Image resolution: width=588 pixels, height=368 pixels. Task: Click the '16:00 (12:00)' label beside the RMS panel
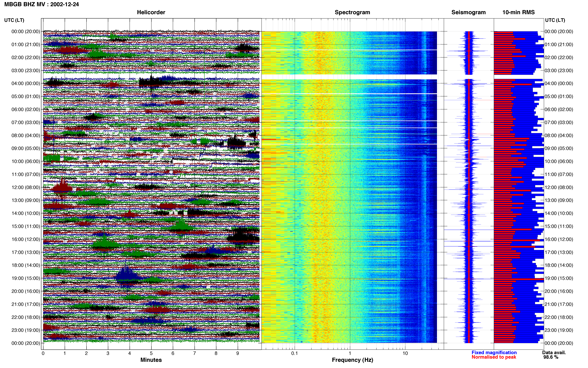(559, 239)
